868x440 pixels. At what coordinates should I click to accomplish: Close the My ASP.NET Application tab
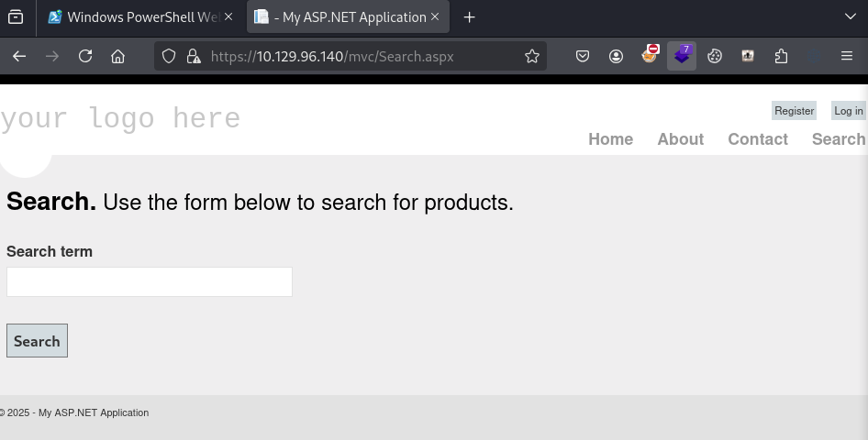435,17
